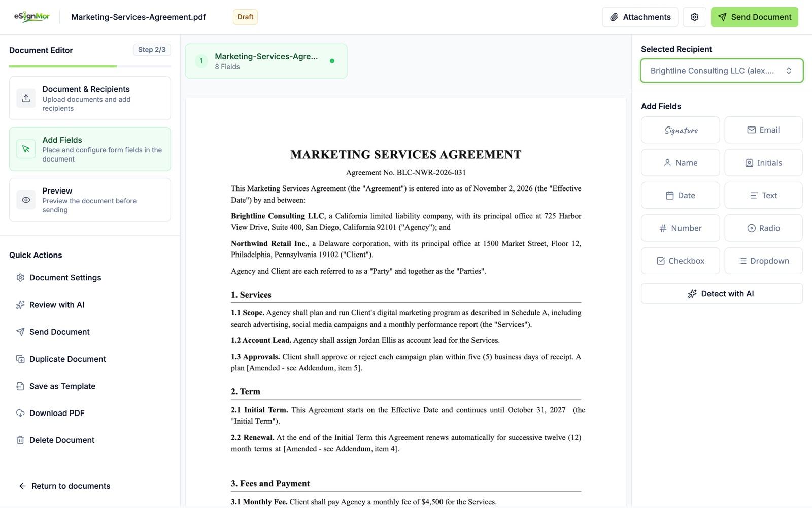Click the 8 Fields count text
Image resolution: width=812 pixels, height=508 pixels.
tap(227, 67)
